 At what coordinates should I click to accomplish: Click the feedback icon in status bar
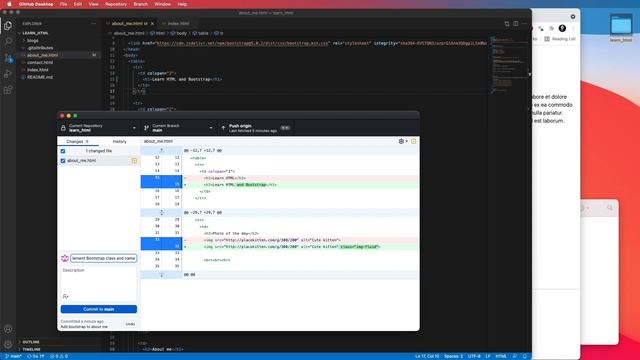pyautogui.click(x=515, y=356)
